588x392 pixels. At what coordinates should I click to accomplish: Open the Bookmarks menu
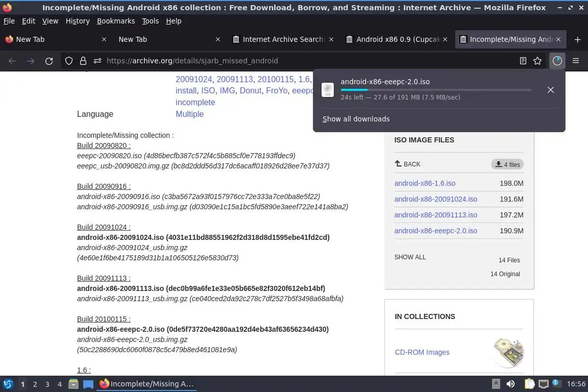click(x=116, y=21)
